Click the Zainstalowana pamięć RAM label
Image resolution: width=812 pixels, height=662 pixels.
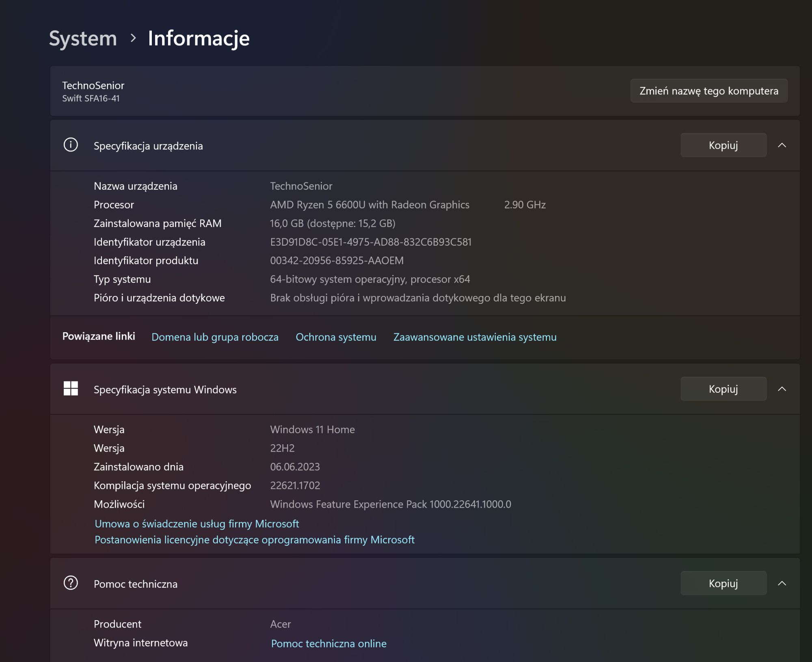coord(158,223)
